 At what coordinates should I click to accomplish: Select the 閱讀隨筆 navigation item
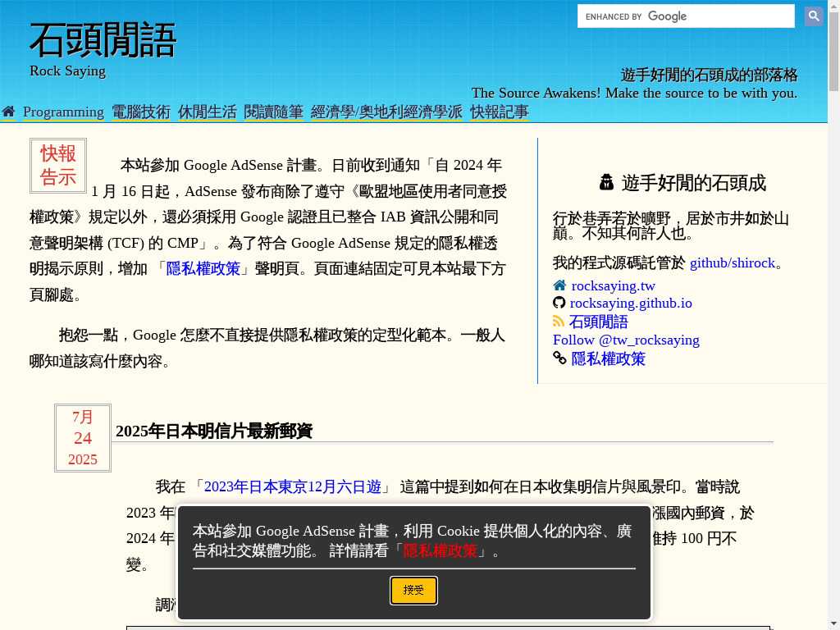(x=274, y=112)
